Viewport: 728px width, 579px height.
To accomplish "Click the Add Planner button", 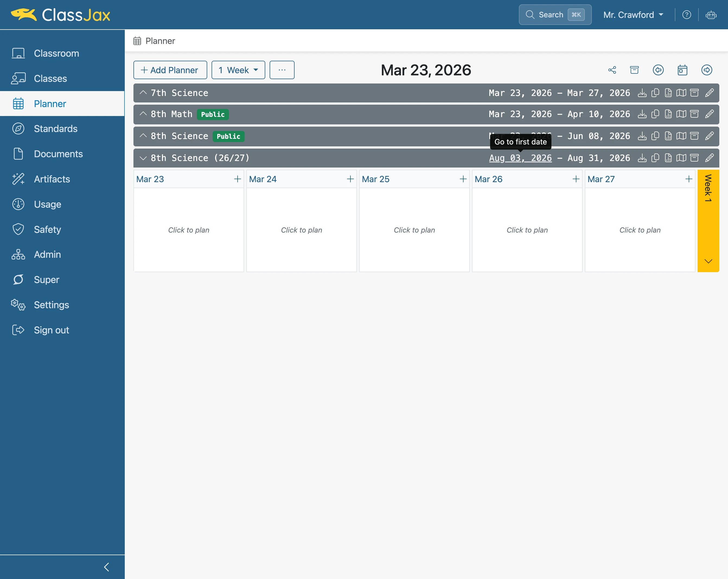I will pyautogui.click(x=170, y=70).
